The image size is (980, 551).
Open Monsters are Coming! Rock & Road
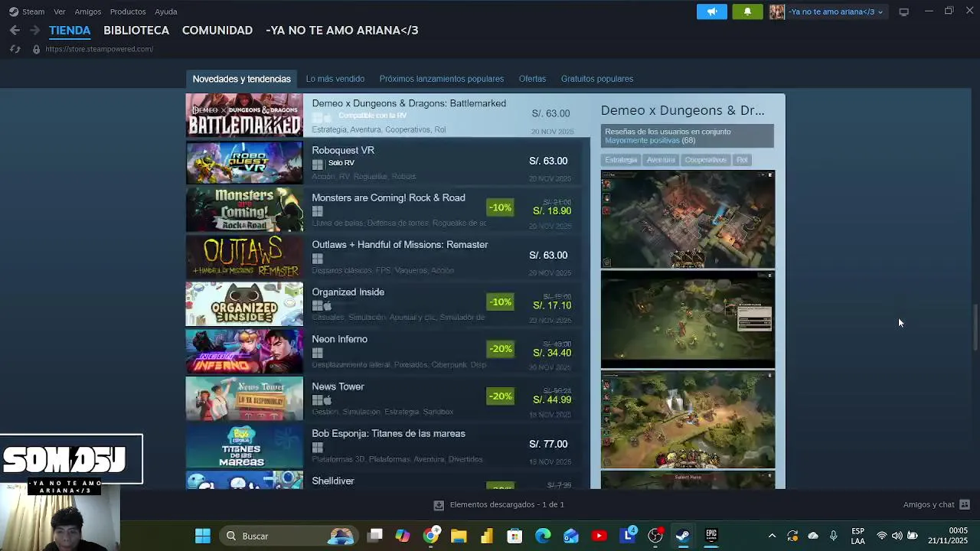387,210
